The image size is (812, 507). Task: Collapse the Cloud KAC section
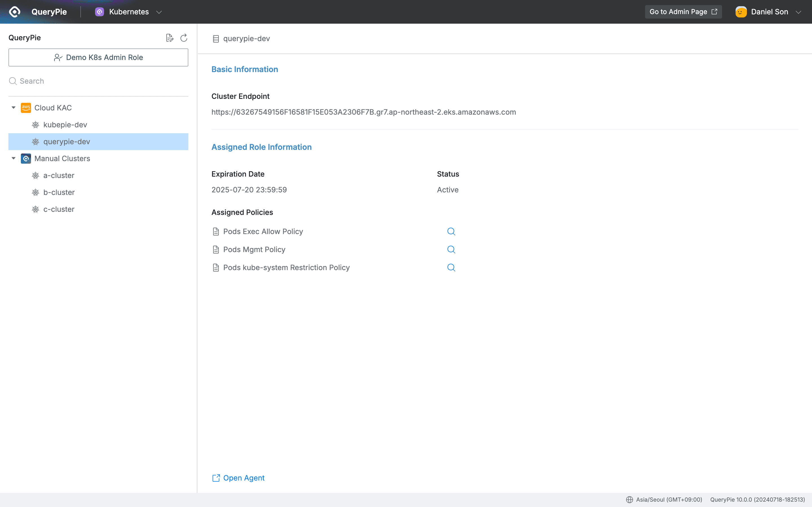pyautogui.click(x=14, y=108)
